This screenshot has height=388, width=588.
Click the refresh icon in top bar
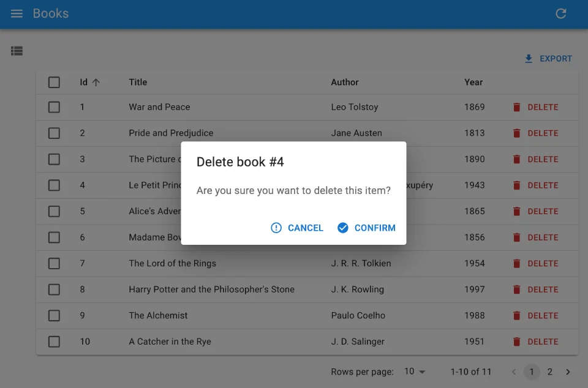pyautogui.click(x=560, y=13)
